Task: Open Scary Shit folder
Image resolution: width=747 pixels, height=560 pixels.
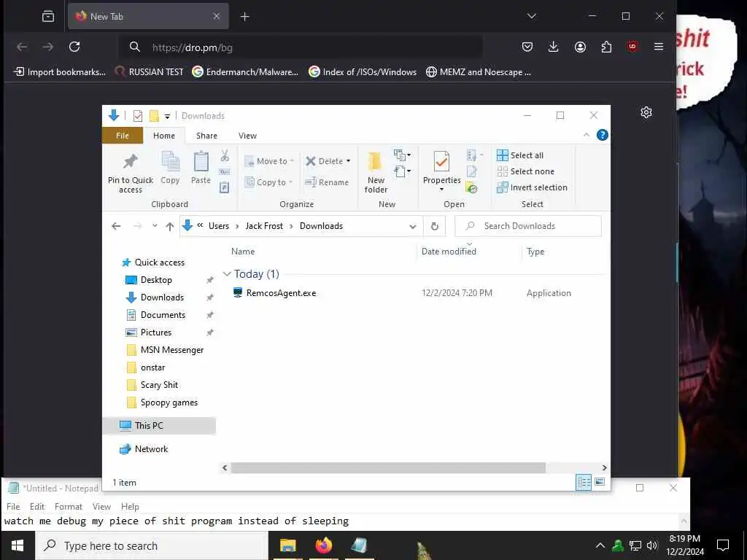Action: (159, 385)
